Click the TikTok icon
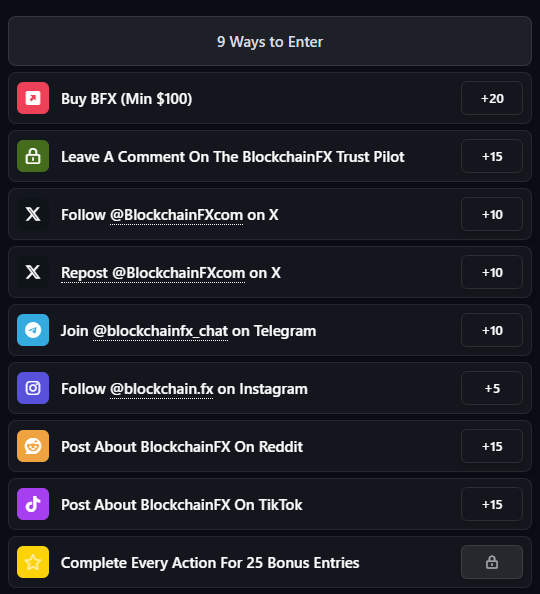Viewport: 540px width, 594px height. coord(33,504)
